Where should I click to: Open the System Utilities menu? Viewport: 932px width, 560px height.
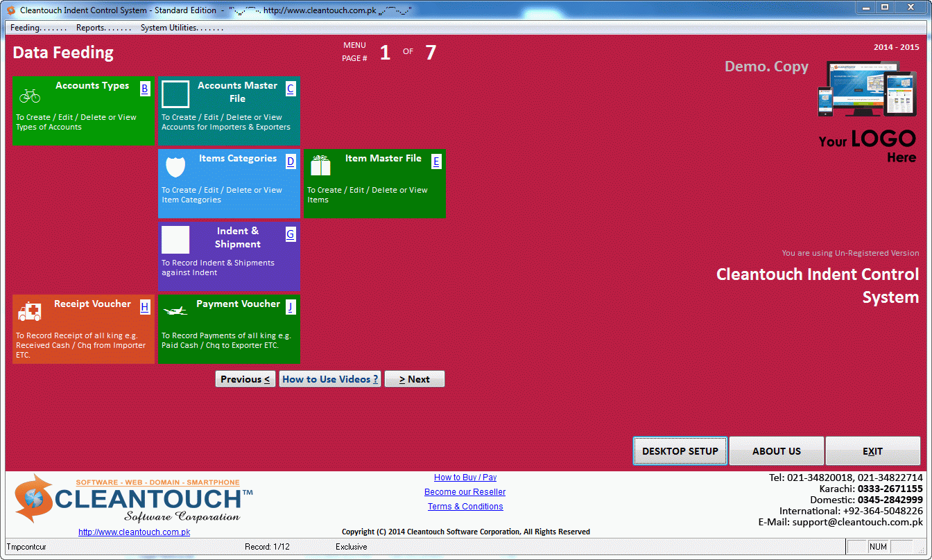[182, 28]
